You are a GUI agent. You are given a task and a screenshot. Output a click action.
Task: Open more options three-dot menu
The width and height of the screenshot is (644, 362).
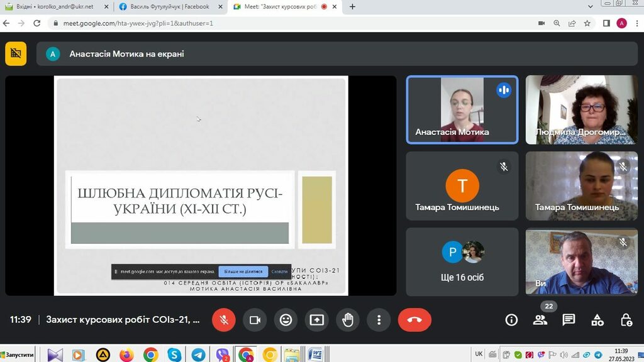pyautogui.click(x=379, y=320)
